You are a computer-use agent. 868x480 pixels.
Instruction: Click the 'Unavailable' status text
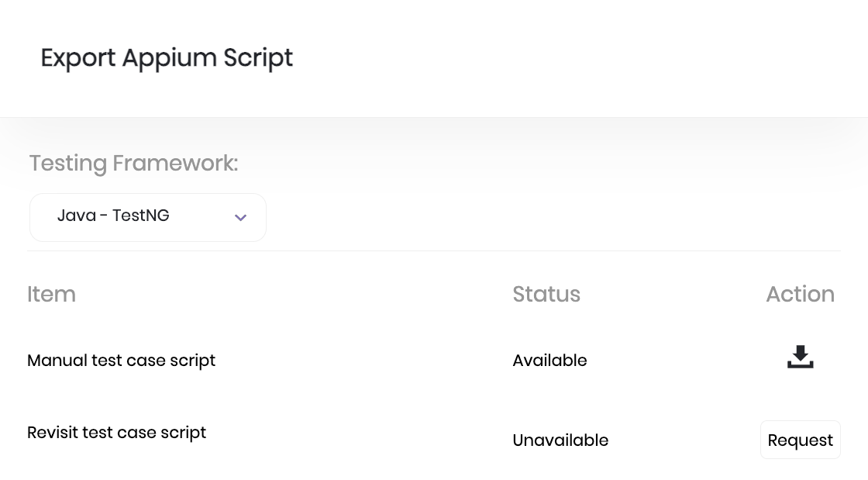(560, 440)
